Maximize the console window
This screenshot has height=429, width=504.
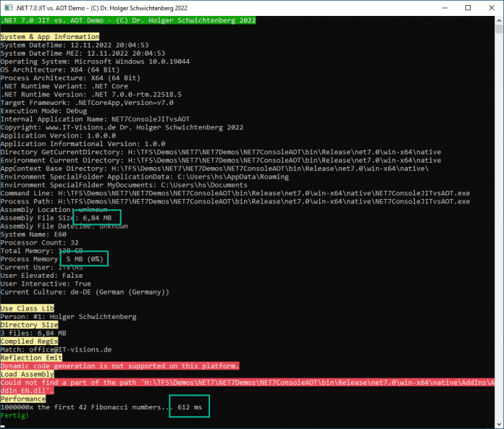pyautogui.click(x=468, y=8)
